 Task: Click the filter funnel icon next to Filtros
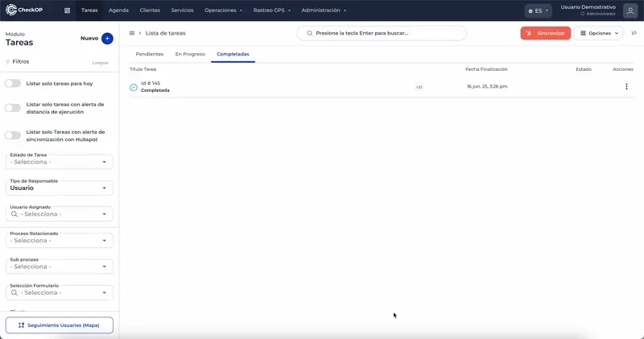click(x=7, y=62)
